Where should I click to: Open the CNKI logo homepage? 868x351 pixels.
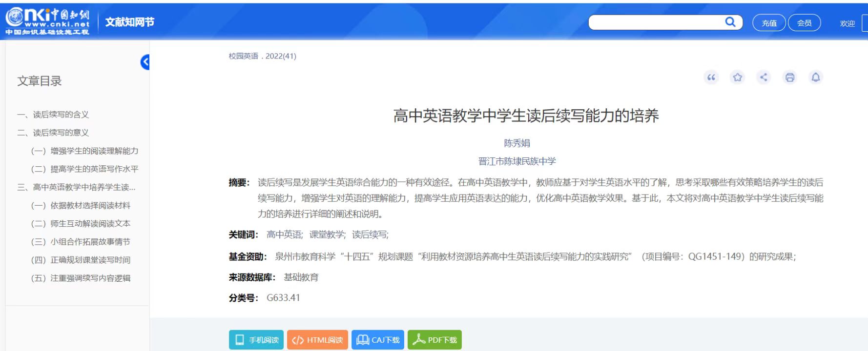[47, 21]
